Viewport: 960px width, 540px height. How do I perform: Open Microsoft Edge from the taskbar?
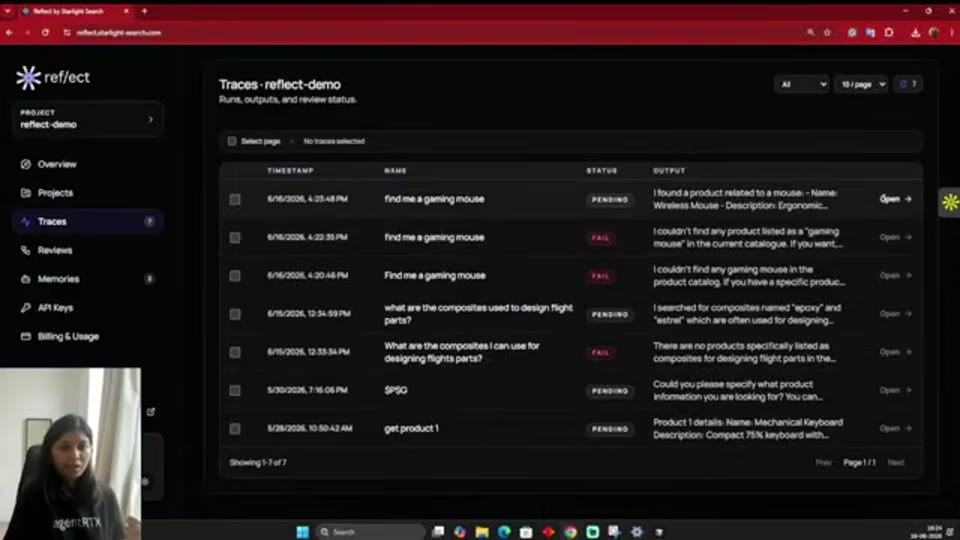(504, 531)
